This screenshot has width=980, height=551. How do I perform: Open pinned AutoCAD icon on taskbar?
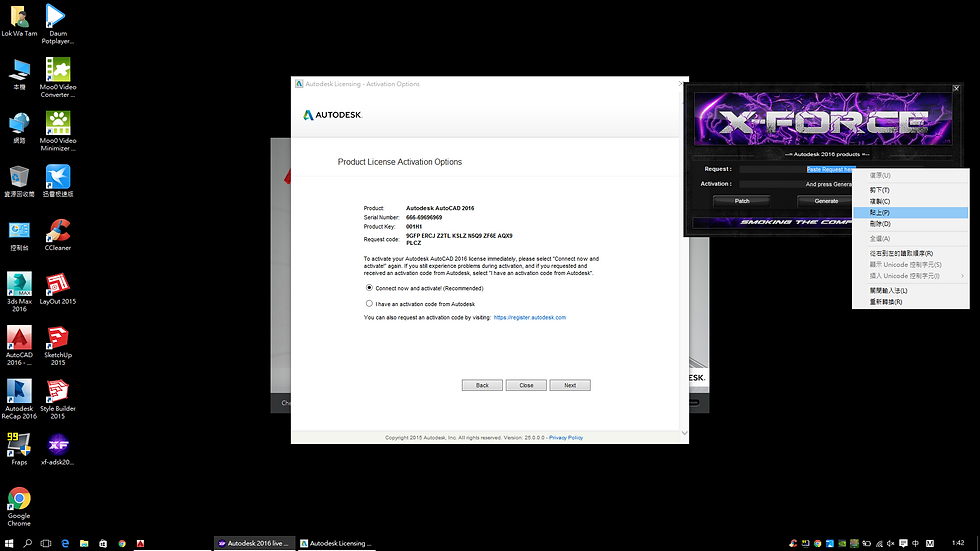click(x=141, y=544)
